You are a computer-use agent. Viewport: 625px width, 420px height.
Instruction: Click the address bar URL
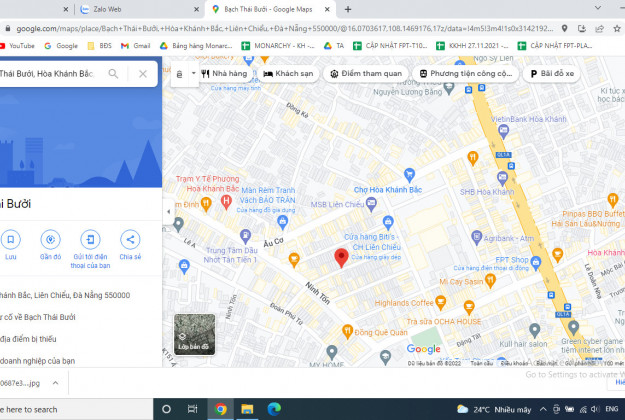[285, 29]
